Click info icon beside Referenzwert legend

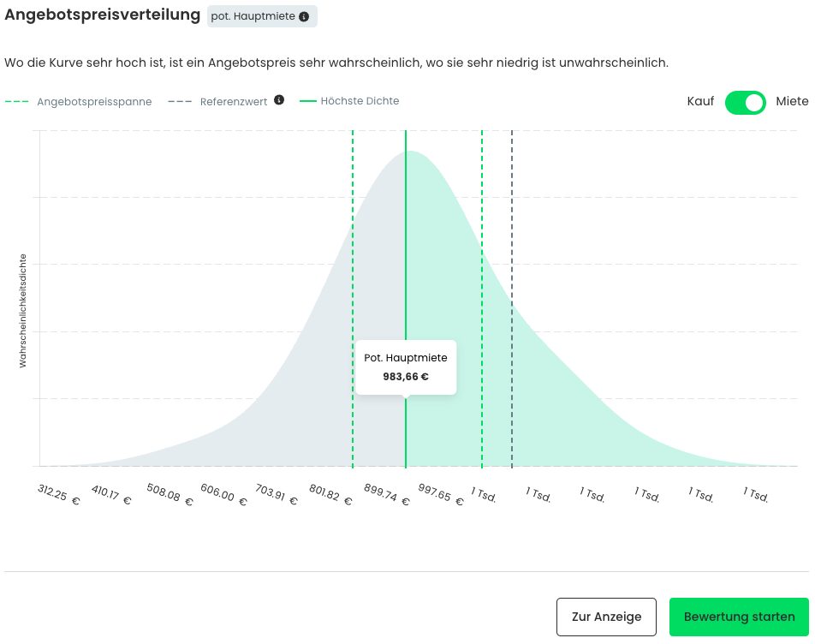click(x=278, y=100)
